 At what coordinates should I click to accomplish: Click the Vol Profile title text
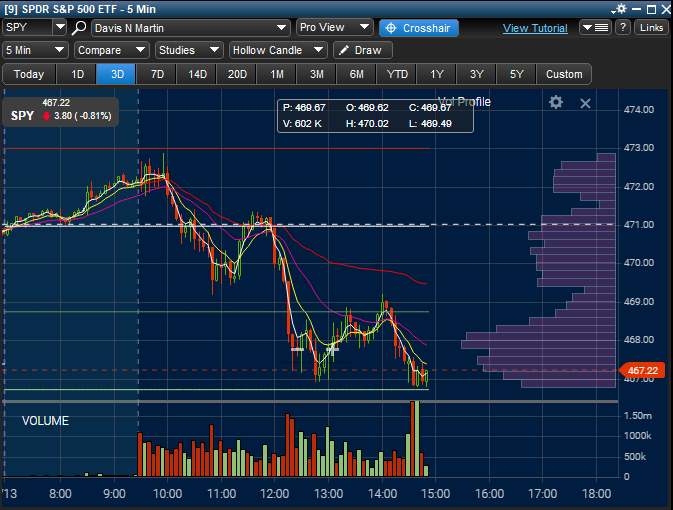pos(464,102)
